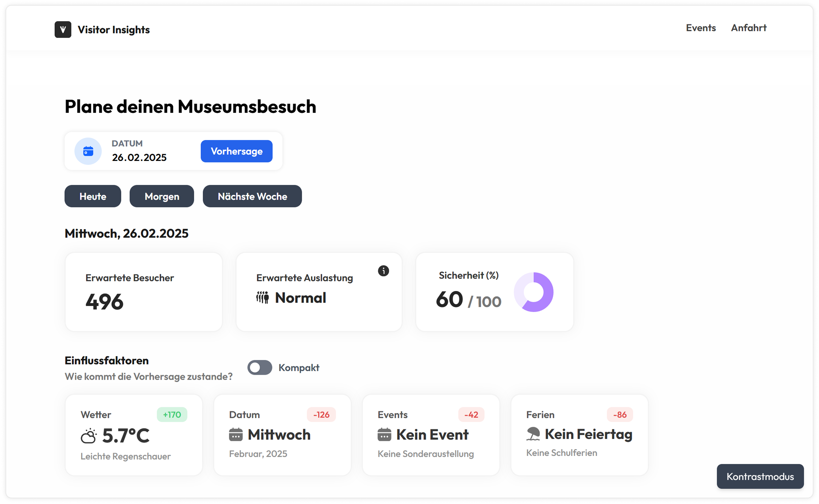The height and width of the screenshot is (504, 819).
Task: Select the Heute quick date button
Action: coord(93,196)
